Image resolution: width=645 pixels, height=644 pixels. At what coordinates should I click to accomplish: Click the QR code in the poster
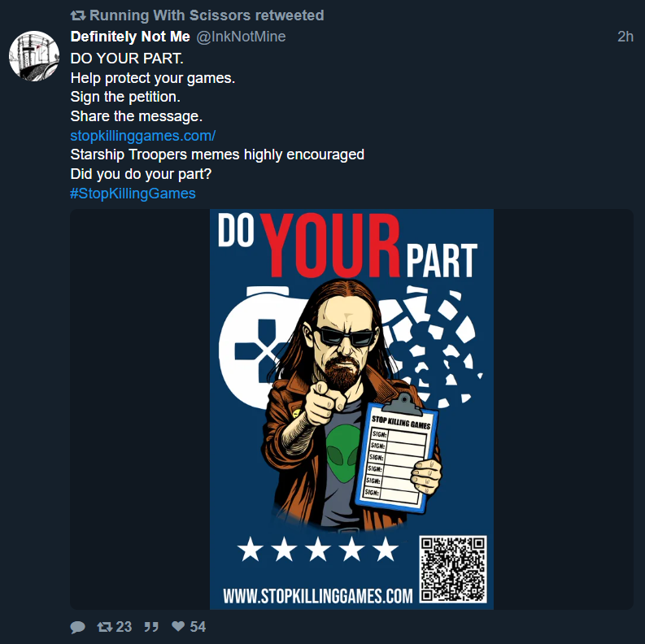point(452,569)
